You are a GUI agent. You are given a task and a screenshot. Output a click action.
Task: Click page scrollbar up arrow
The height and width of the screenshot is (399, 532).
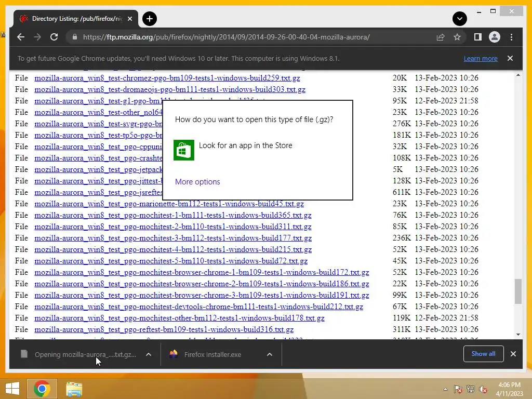pos(518,75)
